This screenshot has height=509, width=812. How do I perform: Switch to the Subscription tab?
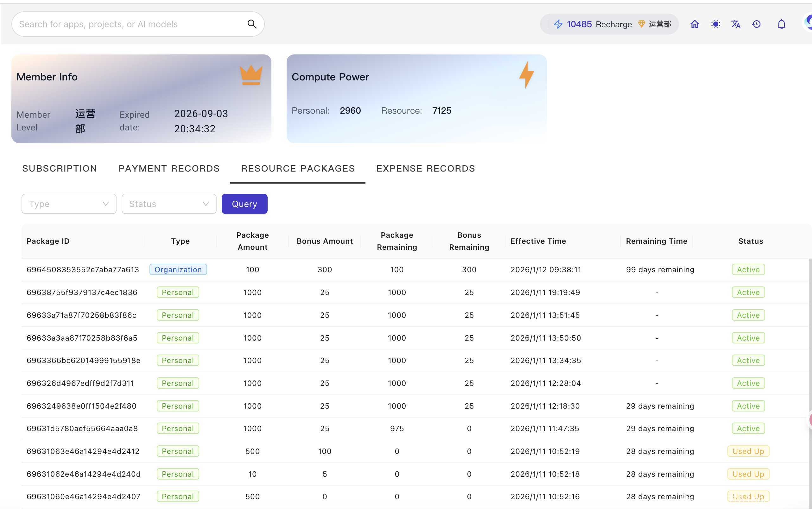pyautogui.click(x=60, y=168)
